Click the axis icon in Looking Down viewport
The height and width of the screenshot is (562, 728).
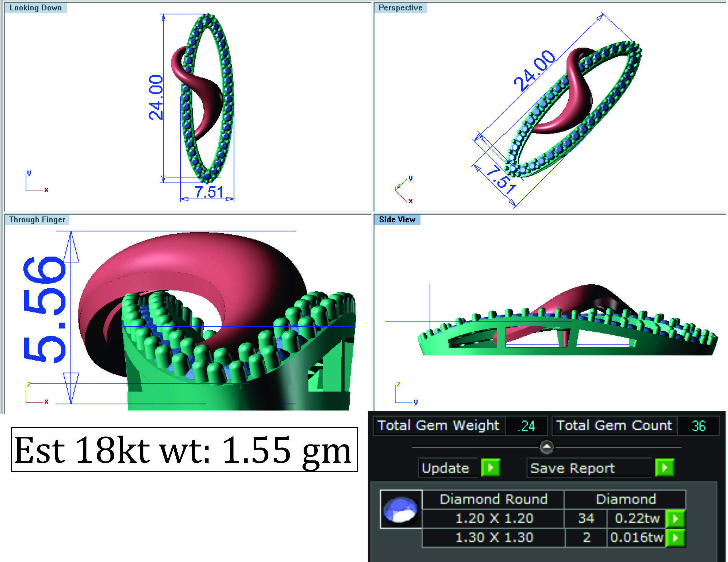point(37,182)
